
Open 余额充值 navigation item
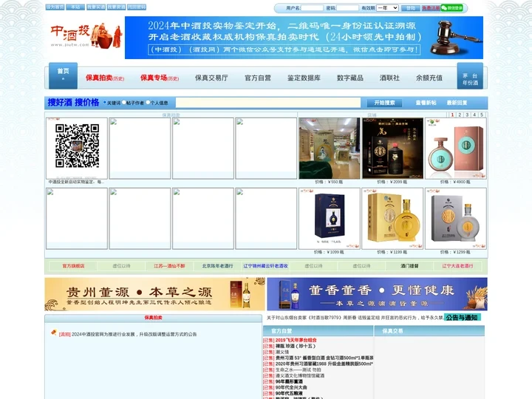[429, 78]
